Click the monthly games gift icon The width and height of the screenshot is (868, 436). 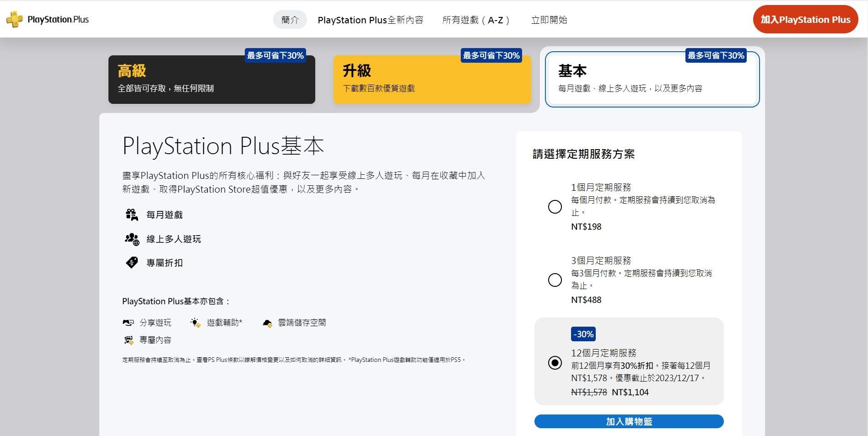coord(131,214)
